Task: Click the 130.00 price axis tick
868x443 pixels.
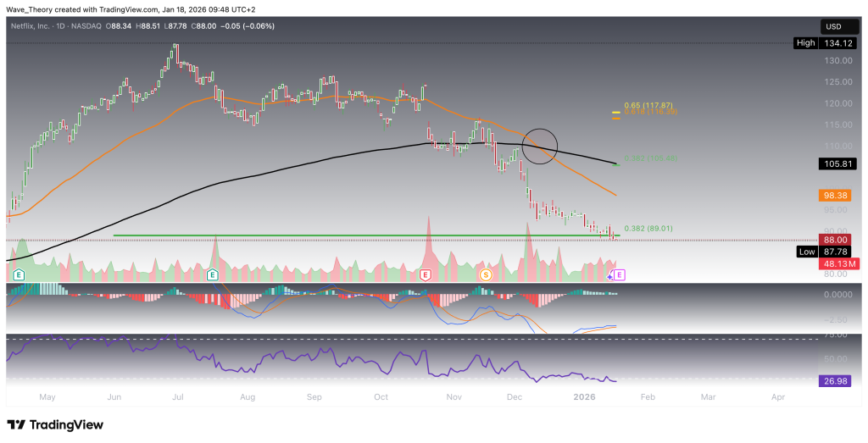Action: point(840,60)
